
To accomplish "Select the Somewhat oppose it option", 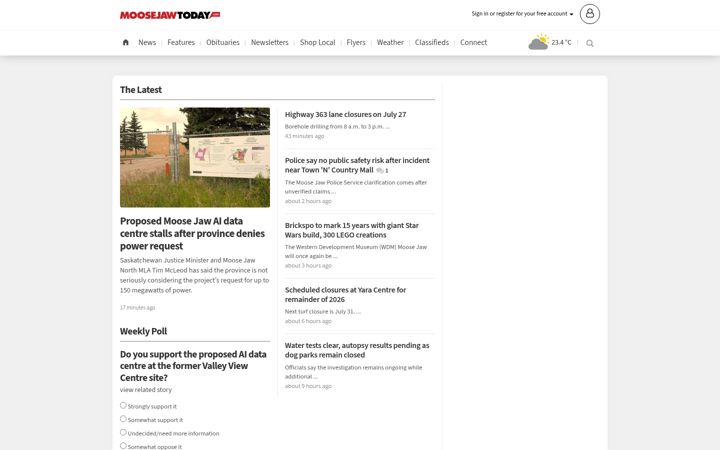I will pos(123,445).
